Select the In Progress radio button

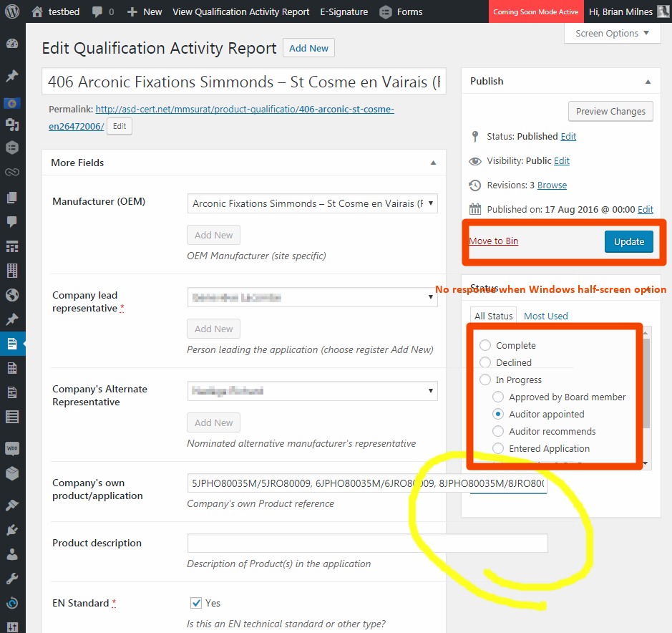485,380
